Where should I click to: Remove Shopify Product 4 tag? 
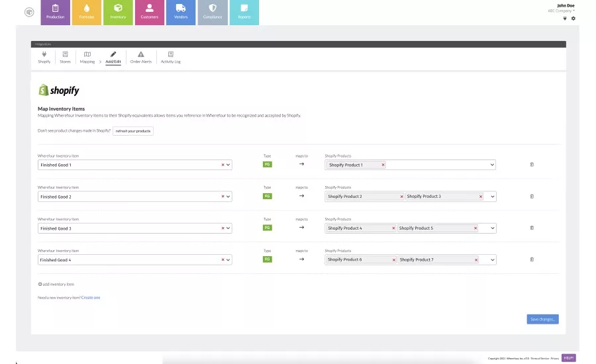[393, 228]
